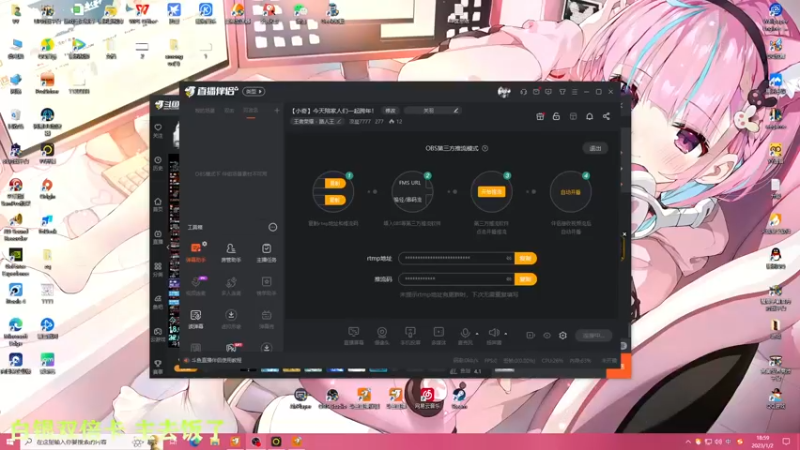Click the record video icon beside eye
Viewport: 800px width, 450px height.
coord(531,335)
